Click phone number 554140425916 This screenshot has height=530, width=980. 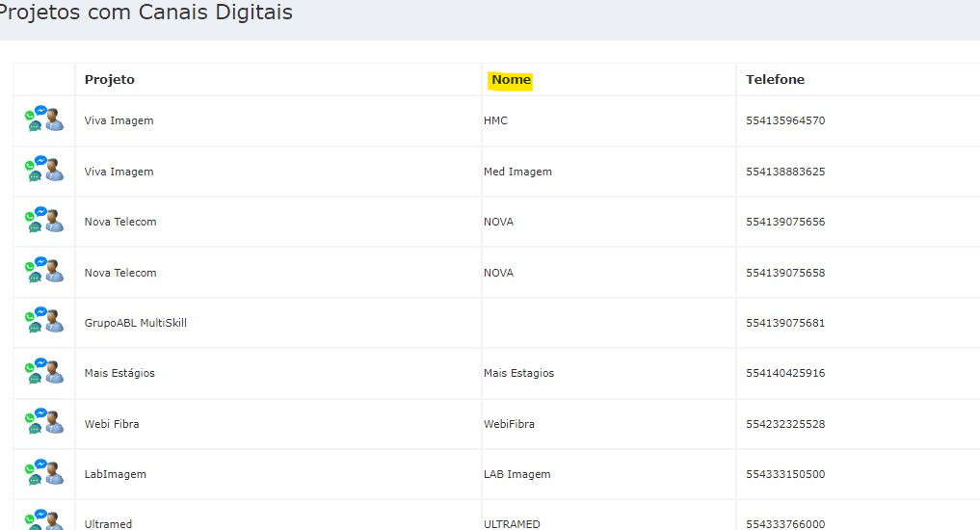pyautogui.click(x=785, y=373)
